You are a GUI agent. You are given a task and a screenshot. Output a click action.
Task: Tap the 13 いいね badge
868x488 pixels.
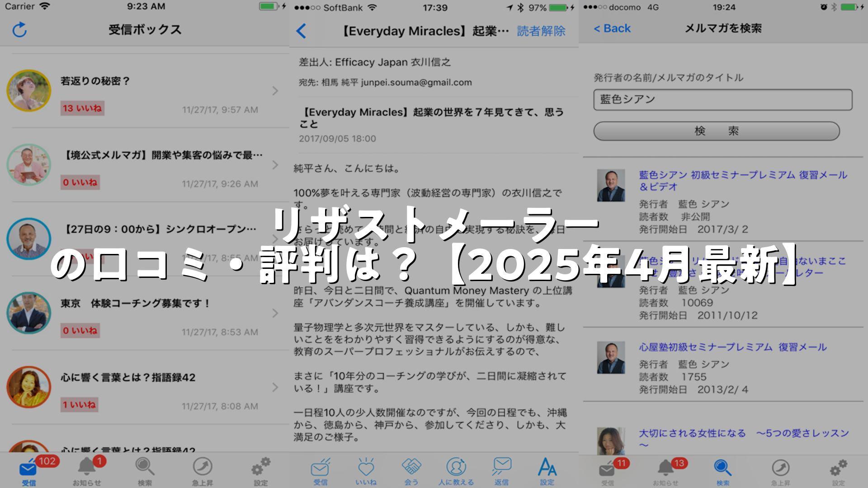[x=82, y=108]
